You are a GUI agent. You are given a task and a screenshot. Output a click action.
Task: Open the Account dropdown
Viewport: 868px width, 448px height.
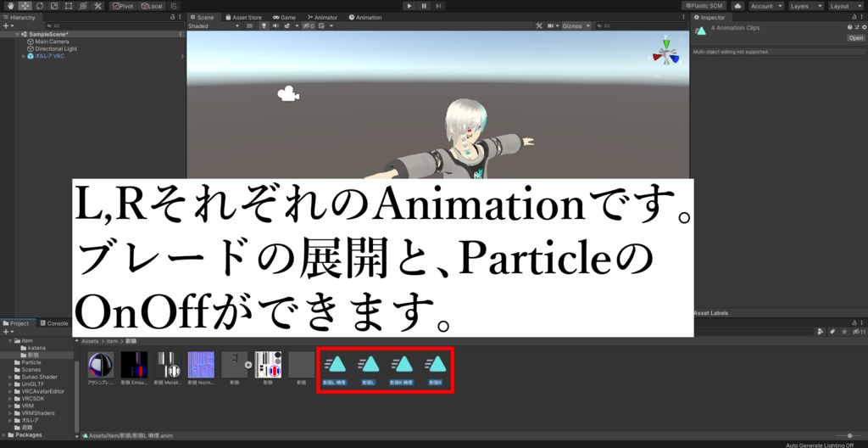click(766, 6)
